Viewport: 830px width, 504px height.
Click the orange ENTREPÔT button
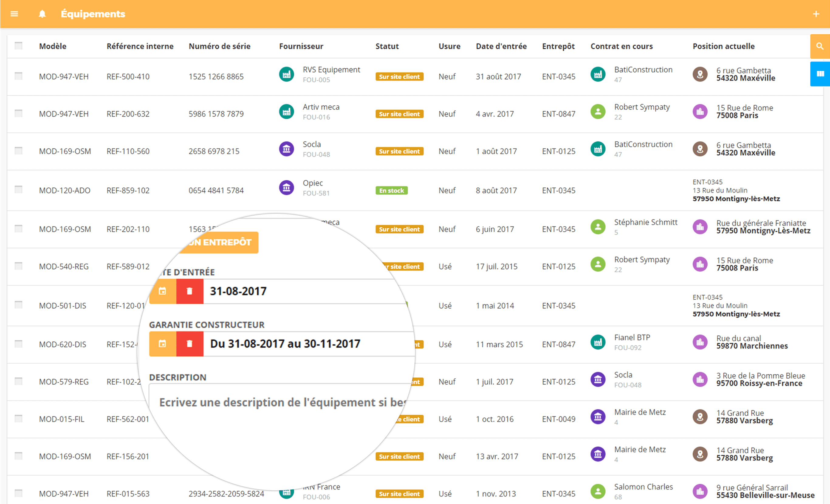pyautogui.click(x=219, y=242)
